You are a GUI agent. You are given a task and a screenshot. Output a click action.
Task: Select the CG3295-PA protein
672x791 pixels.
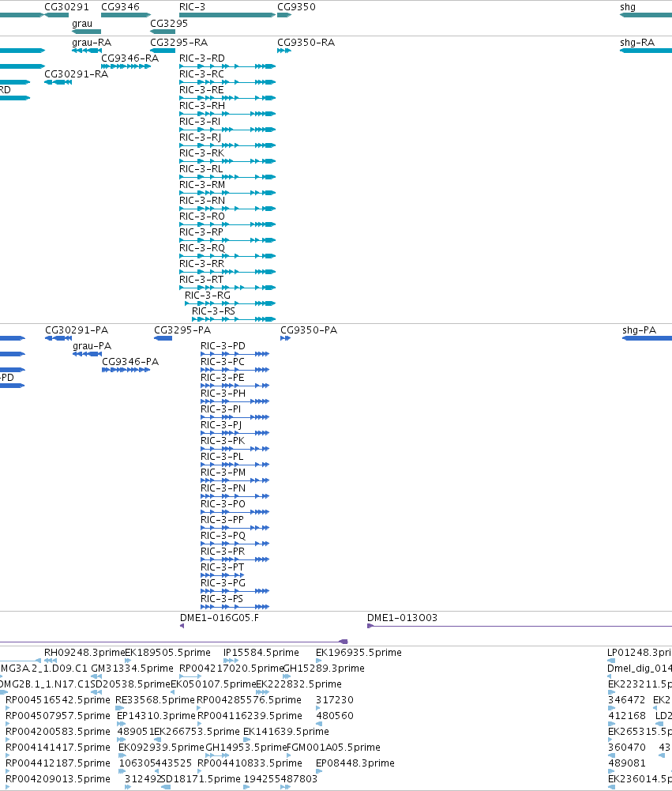point(163,338)
